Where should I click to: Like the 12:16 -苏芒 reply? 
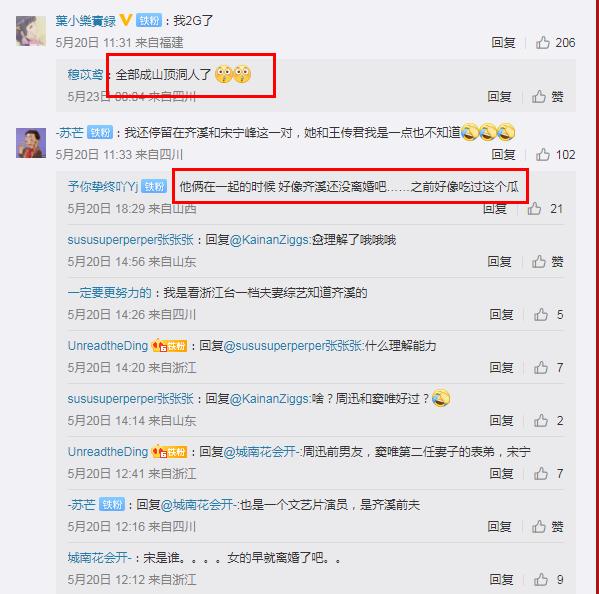pos(539,527)
